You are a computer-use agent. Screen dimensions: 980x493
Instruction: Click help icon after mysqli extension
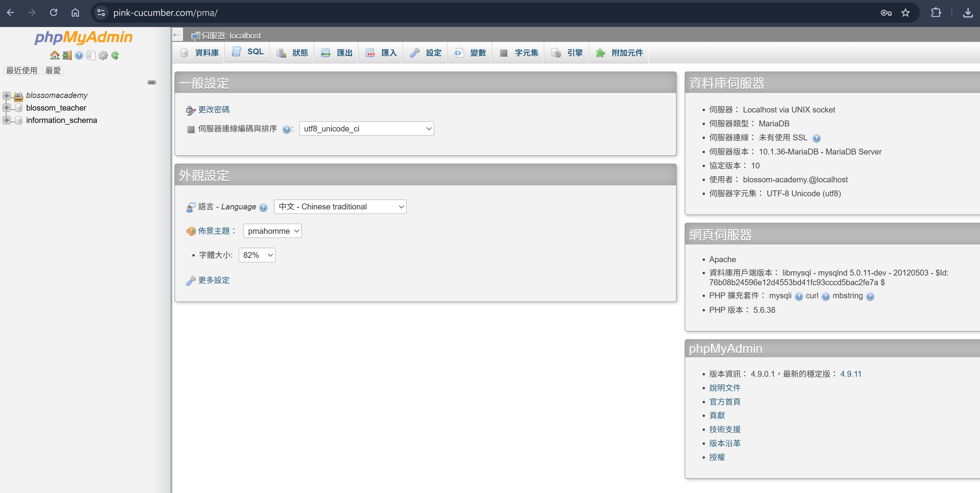click(799, 296)
